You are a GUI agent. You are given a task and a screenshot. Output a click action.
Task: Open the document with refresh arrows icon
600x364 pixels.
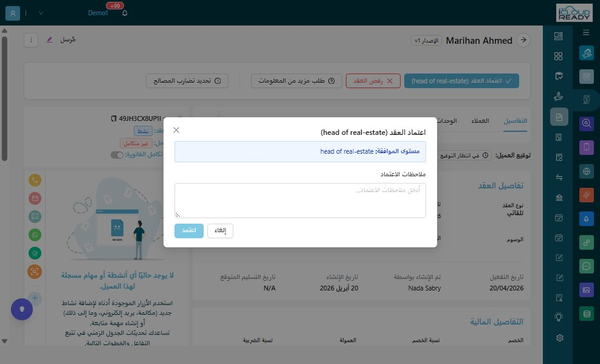(559, 157)
